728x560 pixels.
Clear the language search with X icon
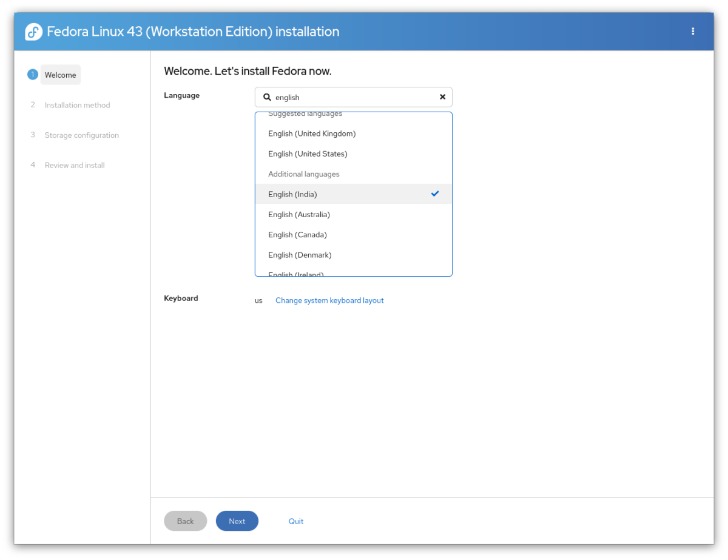click(x=442, y=97)
